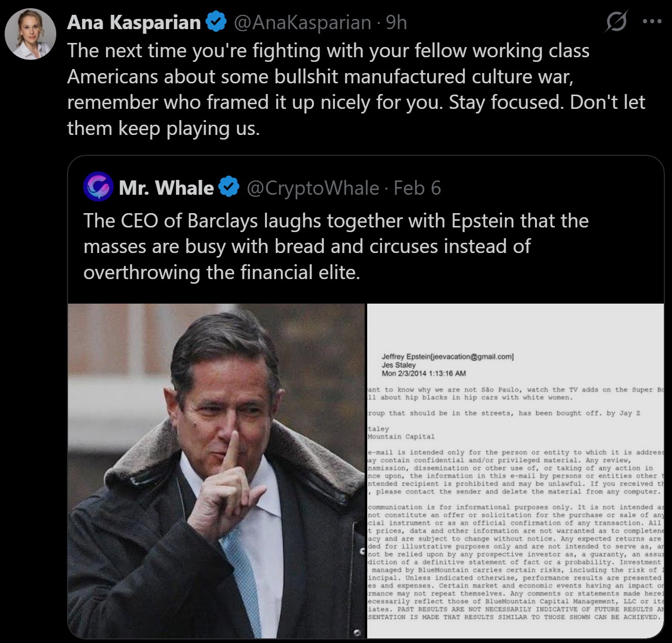Click the email's Mon 2/3/2014 date line
Screen dimensions: 672x643
pos(423,373)
